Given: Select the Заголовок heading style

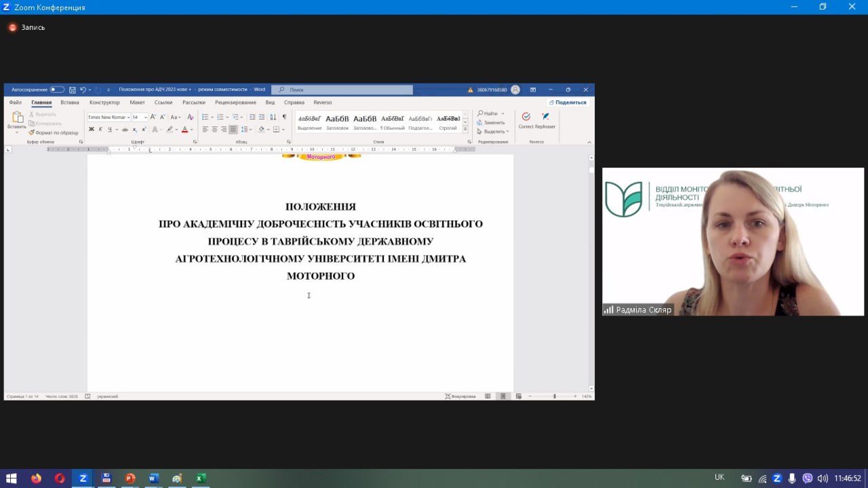Looking at the screenshot, I should 337,121.
